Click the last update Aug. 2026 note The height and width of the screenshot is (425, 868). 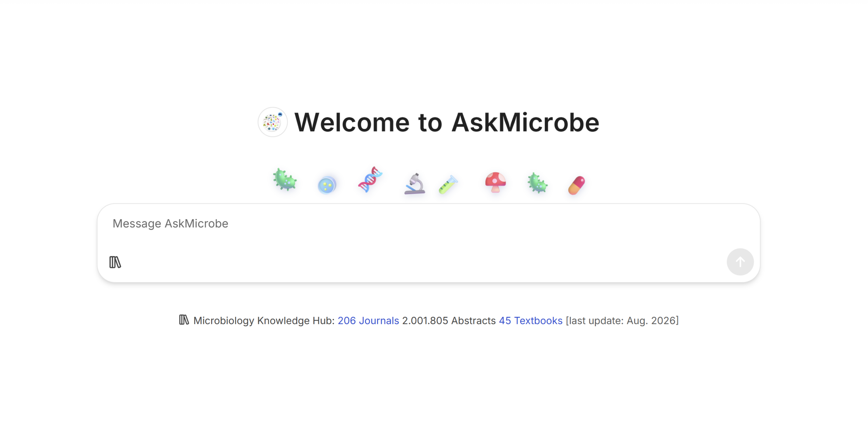coord(622,320)
